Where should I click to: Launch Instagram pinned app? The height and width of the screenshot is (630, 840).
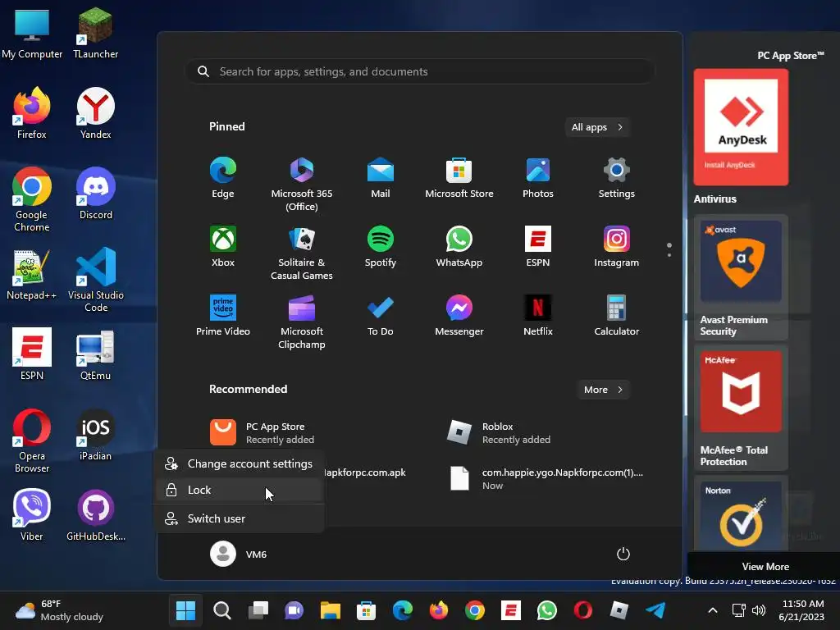(617, 246)
